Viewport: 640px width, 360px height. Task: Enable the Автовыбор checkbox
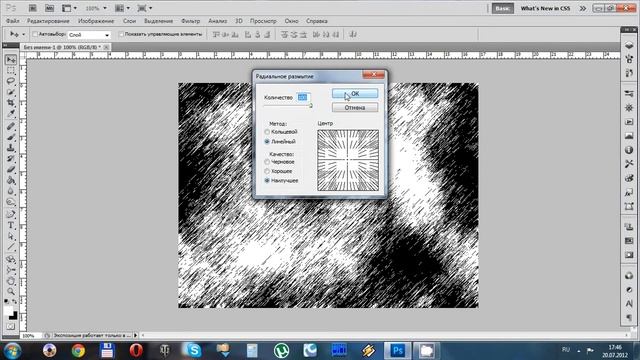35,34
